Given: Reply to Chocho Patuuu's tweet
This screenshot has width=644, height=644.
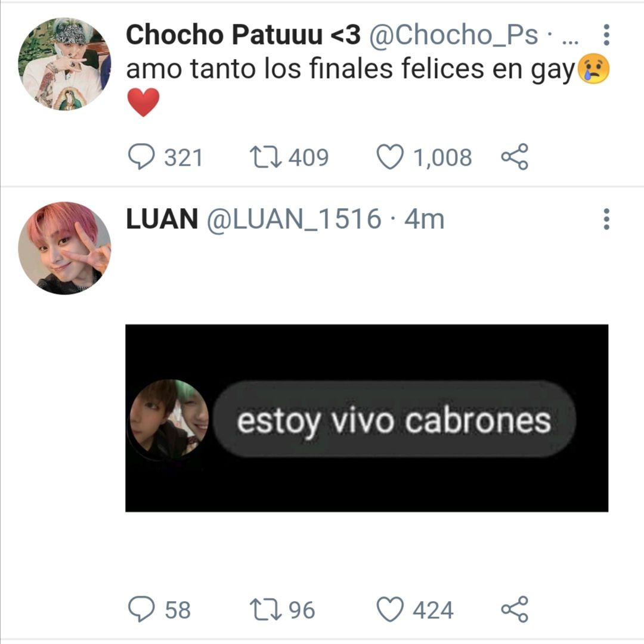Looking at the screenshot, I should tap(141, 156).
